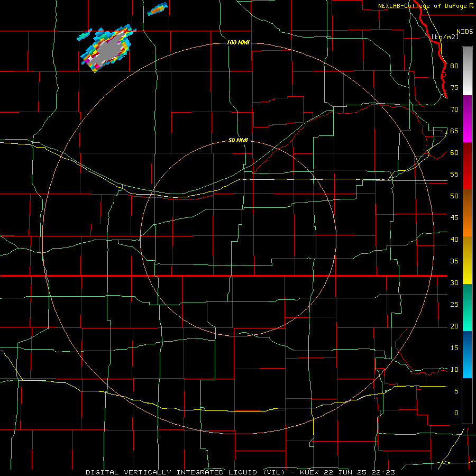Click the [kg/m2] units label
This screenshot has height=476, width=476.
pos(445,37)
